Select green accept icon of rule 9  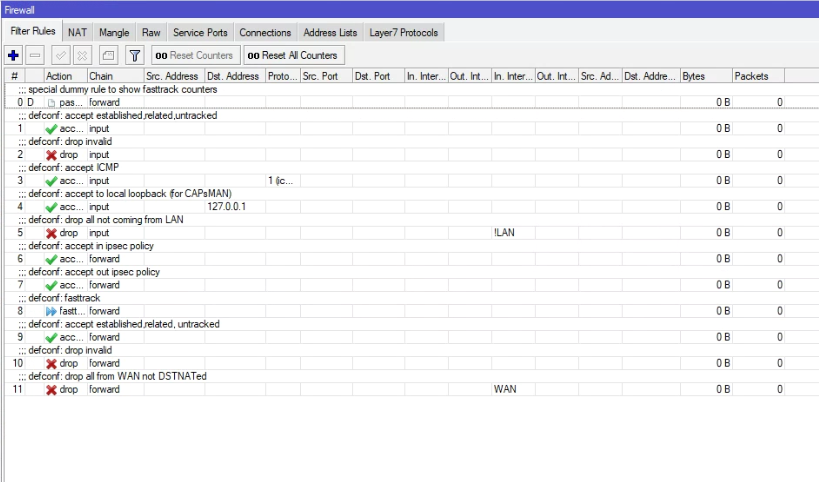click(x=51, y=337)
